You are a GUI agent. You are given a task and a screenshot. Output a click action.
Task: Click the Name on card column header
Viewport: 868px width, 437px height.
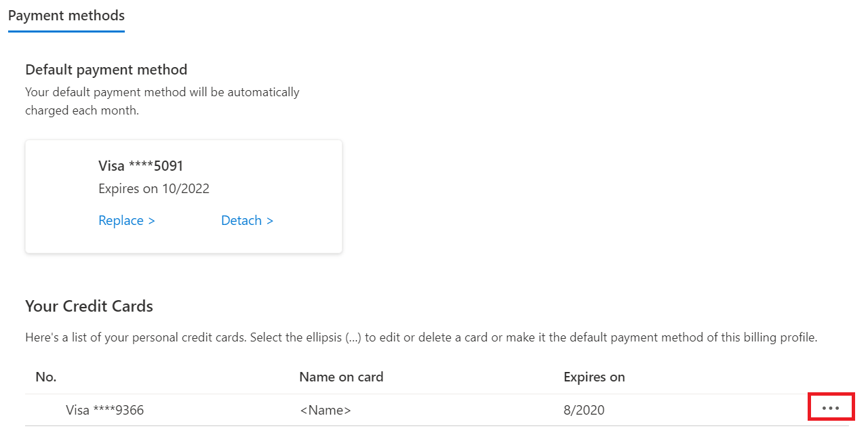341,377
